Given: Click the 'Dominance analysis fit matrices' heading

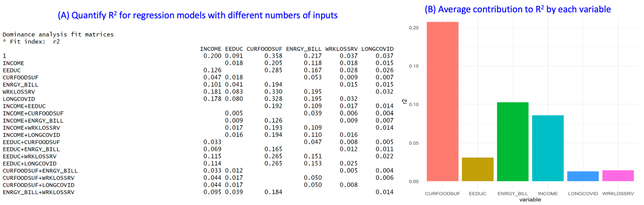Looking at the screenshot, I should coord(58,34).
